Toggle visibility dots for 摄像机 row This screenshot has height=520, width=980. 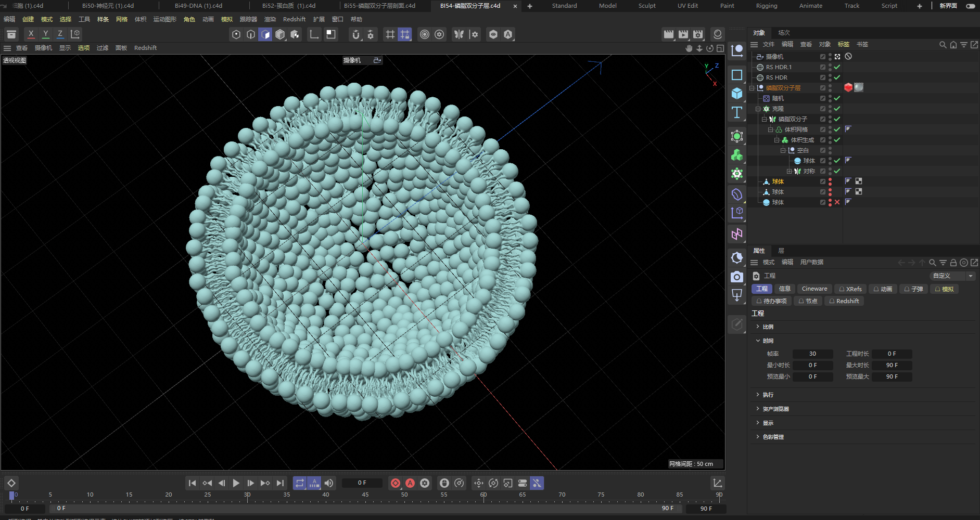[830, 57]
